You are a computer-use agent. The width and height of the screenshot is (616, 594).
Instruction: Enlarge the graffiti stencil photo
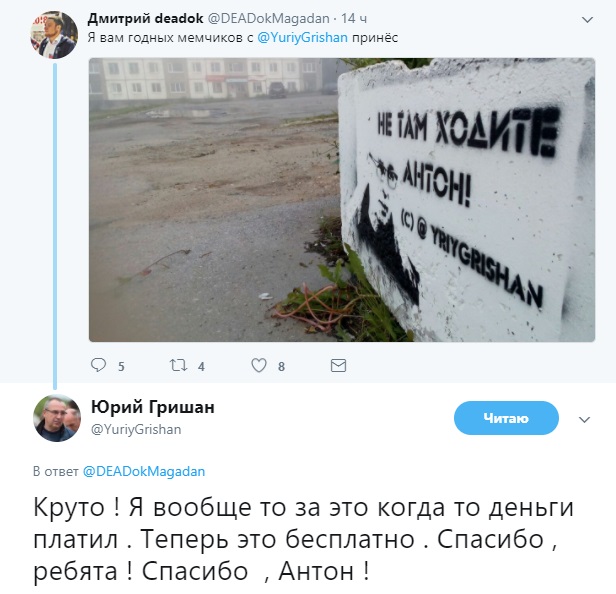pyautogui.click(x=342, y=200)
